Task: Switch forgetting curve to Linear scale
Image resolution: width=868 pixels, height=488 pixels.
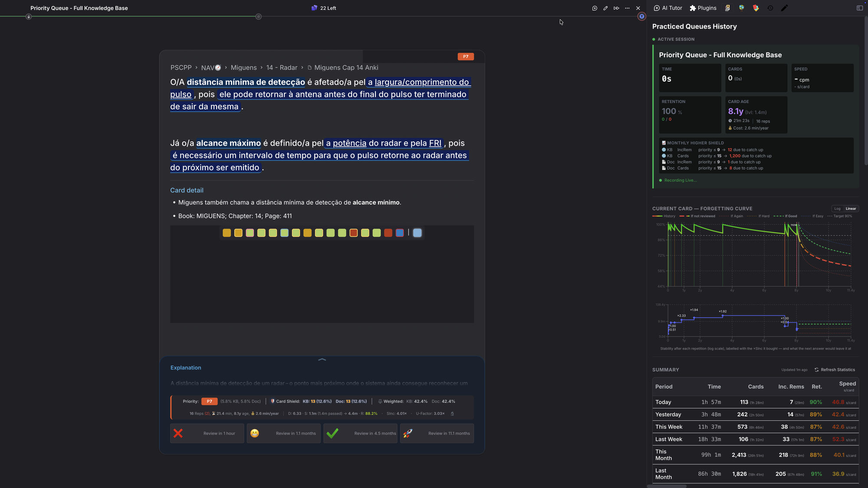Action: tap(851, 209)
